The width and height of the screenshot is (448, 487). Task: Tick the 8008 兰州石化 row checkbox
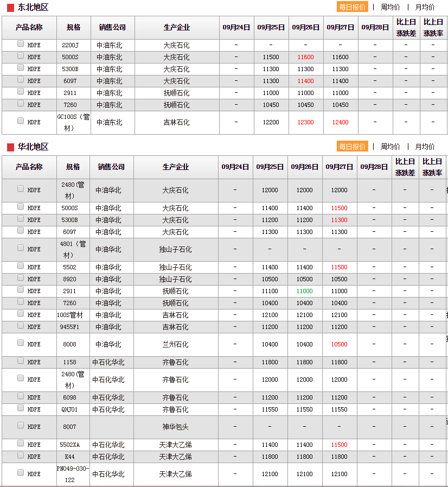[21, 343]
